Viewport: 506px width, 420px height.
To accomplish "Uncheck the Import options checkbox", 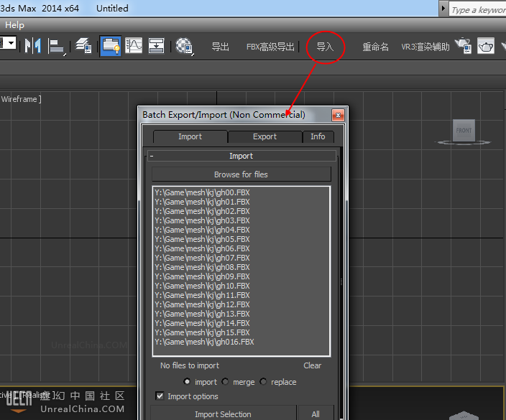I will (160, 396).
